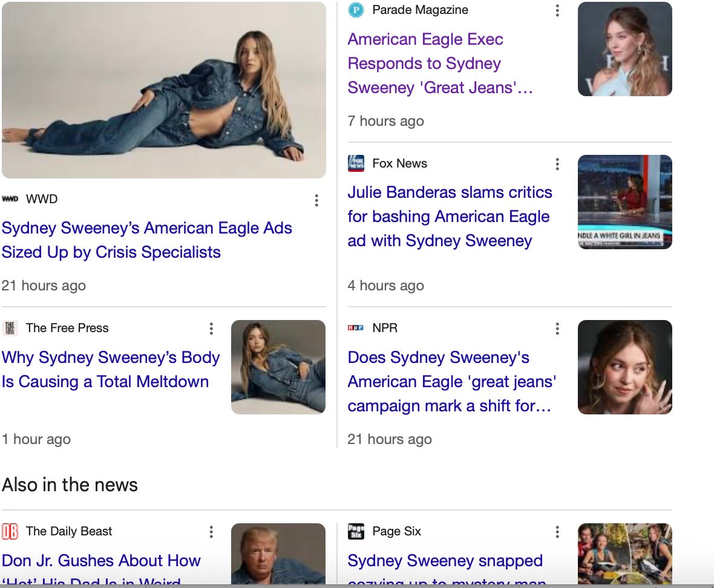714x588 pixels.
Task: Open more options for NPR article
Action: pos(557,328)
